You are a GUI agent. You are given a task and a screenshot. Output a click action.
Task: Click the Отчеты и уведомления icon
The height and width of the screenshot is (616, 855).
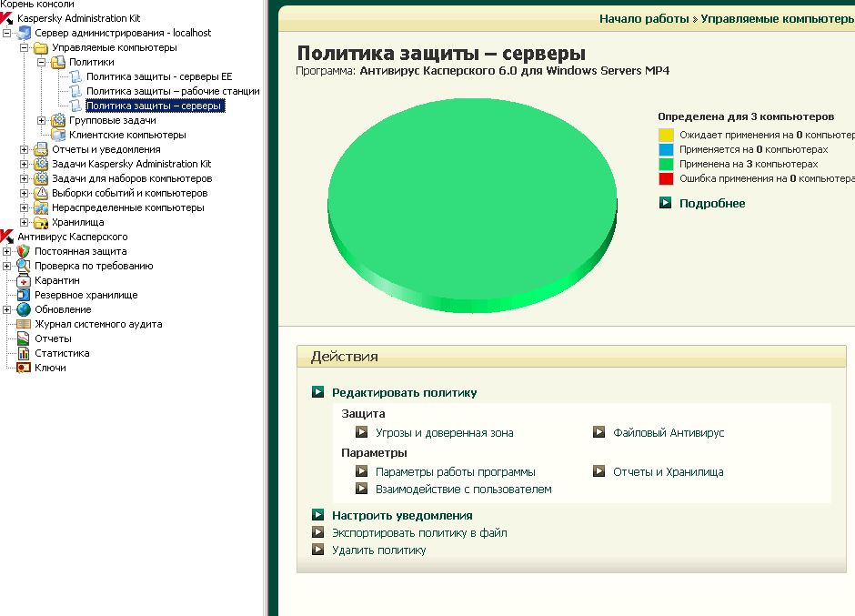pyautogui.click(x=41, y=149)
